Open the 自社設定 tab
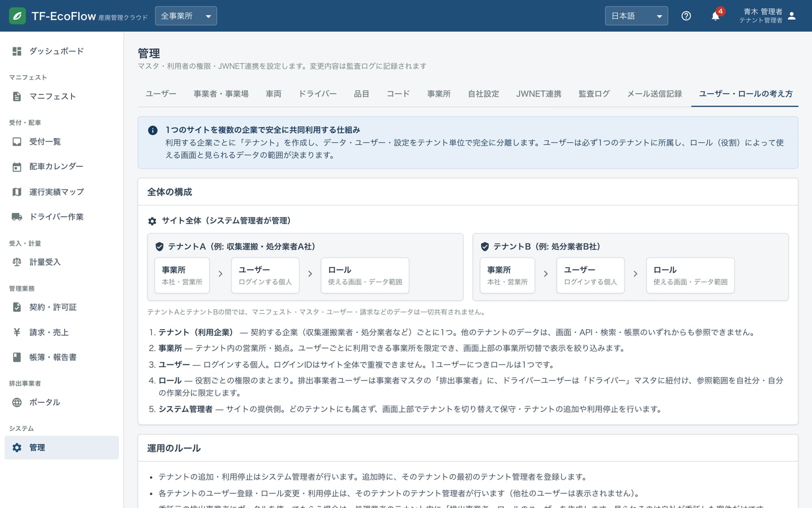The image size is (812, 508). (484, 94)
